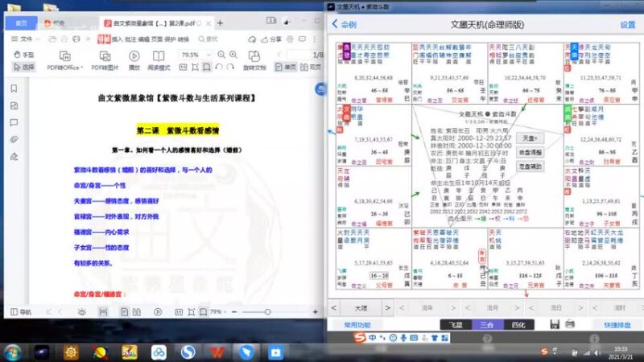Go back to 命例 in 文墨天机
This screenshot has width=644, height=362.
coord(345,25)
